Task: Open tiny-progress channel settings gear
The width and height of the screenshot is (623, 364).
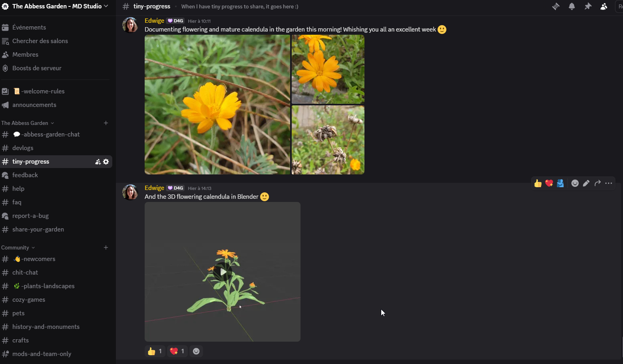Action: [x=106, y=162]
